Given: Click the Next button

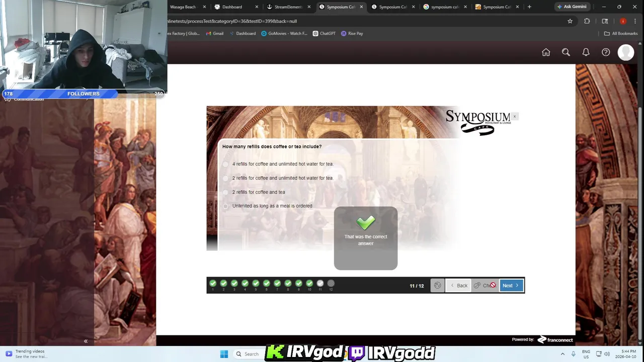Looking at the screenshot, I should click(x=511, y=286).
